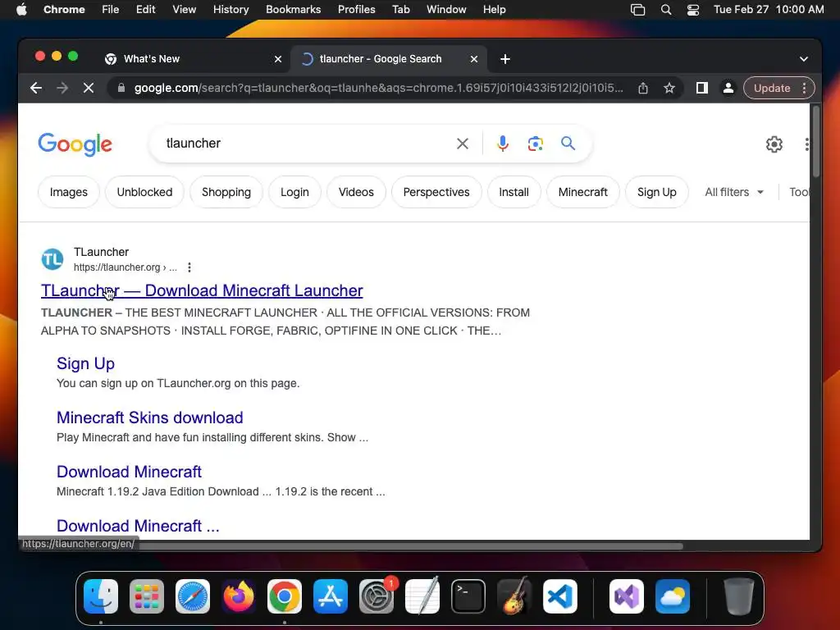Share this page from the address bar
This screenshot has width=840, height=630.
[643, 88]
